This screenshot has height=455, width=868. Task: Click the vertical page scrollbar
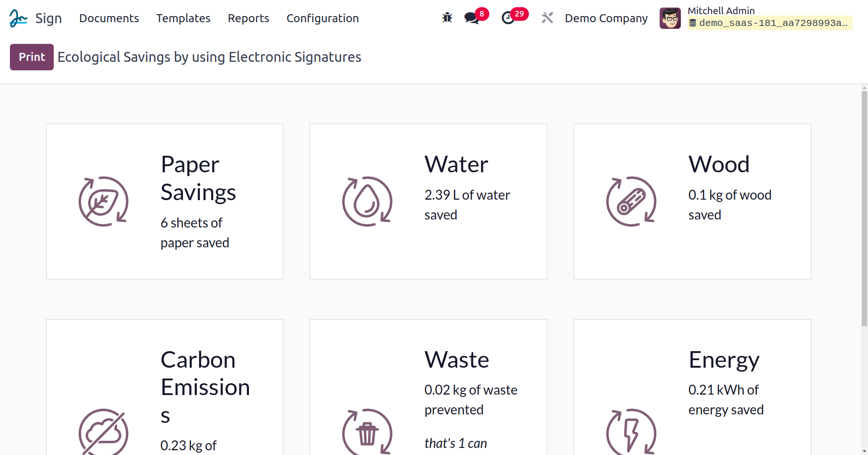[864, 208]
